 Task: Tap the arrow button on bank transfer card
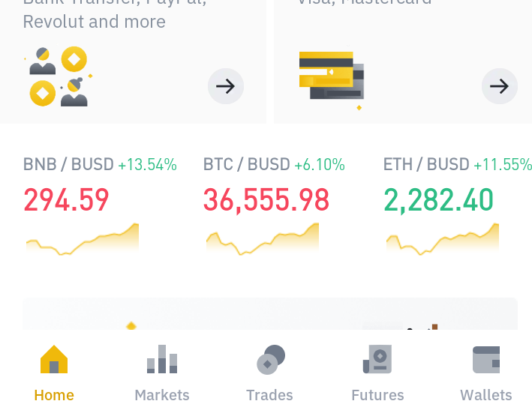pos(226,86)
